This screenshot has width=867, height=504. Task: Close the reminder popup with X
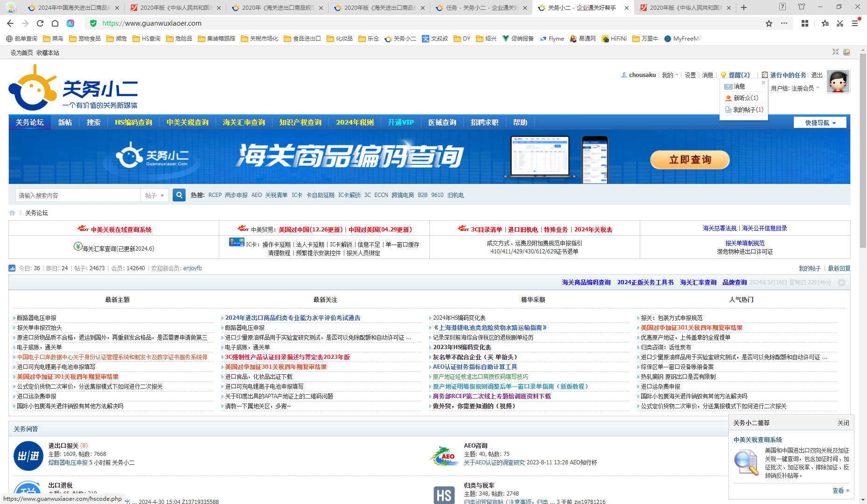[763, 83]
